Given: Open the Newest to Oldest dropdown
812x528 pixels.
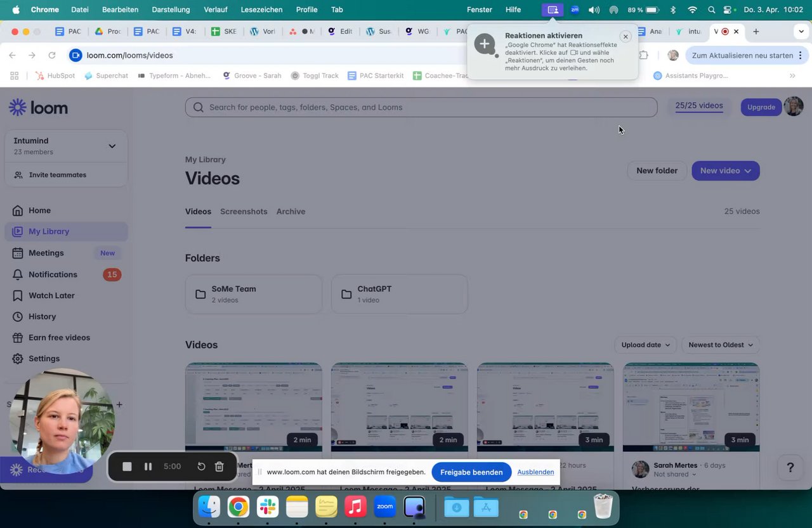Looking at the screenshot, I should pos(721,345).
